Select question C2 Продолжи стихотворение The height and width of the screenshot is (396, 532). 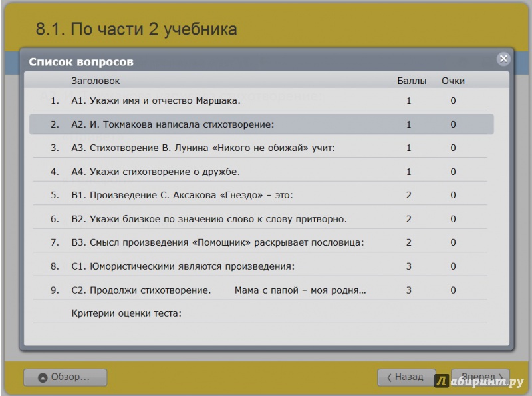click(261, 290)
